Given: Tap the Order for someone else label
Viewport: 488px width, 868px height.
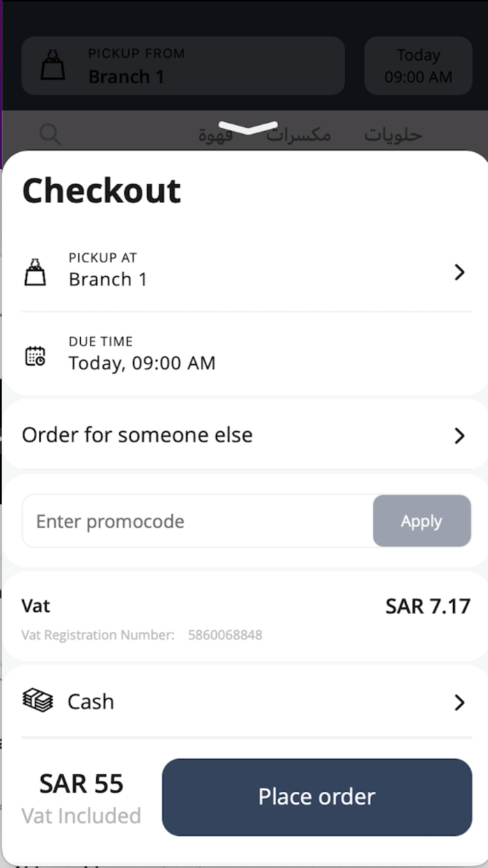Looking at the screenshot, I should coord(137,435).
